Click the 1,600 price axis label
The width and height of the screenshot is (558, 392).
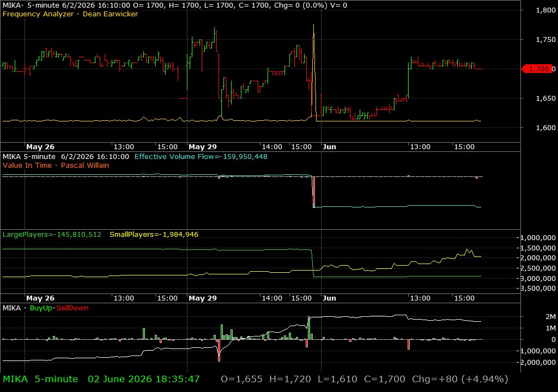click(x=545, y=128)
